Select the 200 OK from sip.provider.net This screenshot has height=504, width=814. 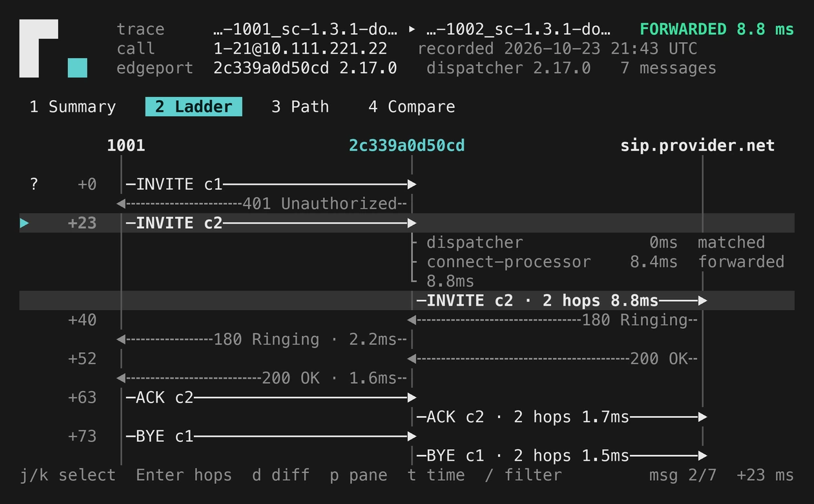click(552, 359)
